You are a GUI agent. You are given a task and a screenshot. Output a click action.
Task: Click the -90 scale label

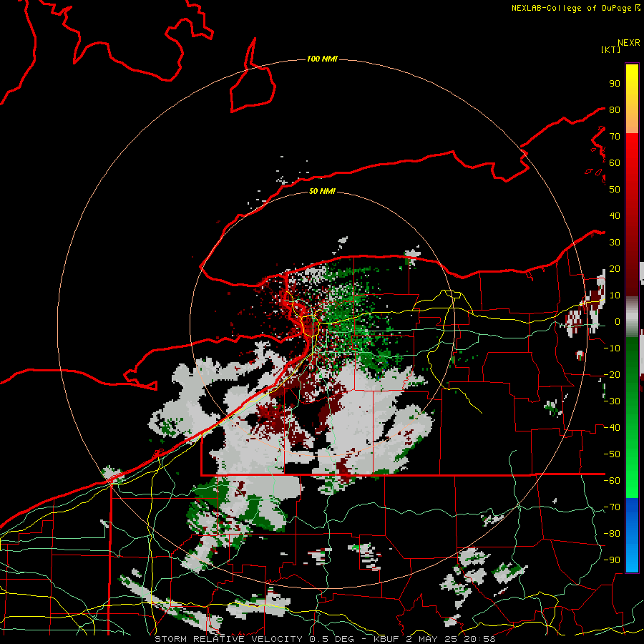click(612, 560)
